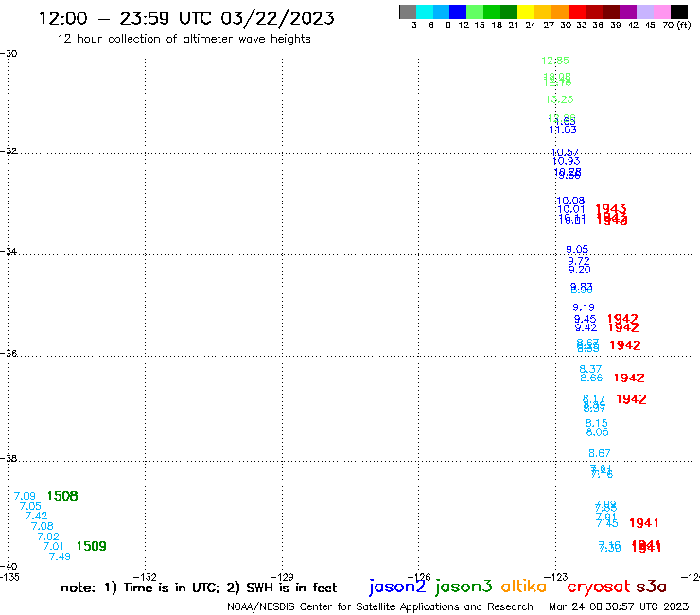700x615 pixels.
Task: Click the wave height value "8.37"
Action: [x=590, y=369]
